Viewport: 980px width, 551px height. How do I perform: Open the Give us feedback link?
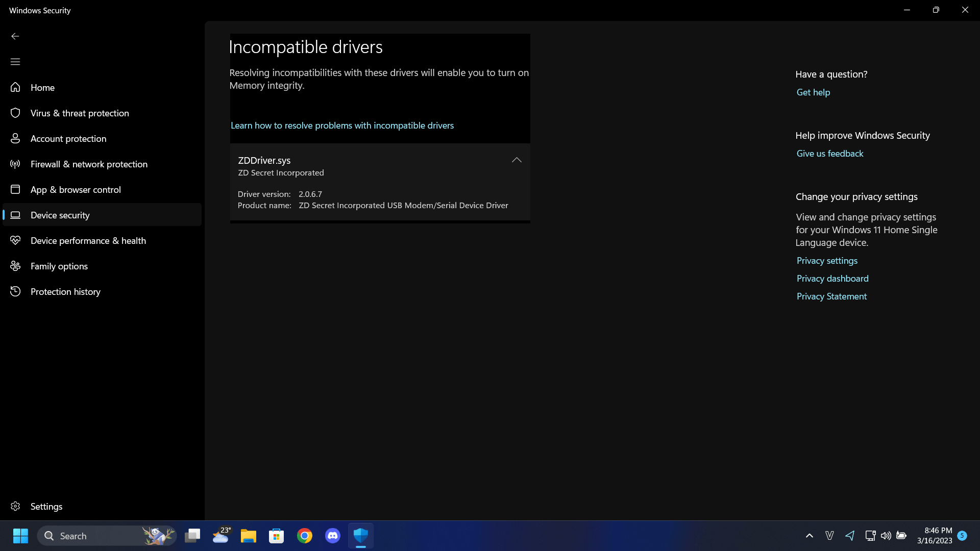[829, 154]
